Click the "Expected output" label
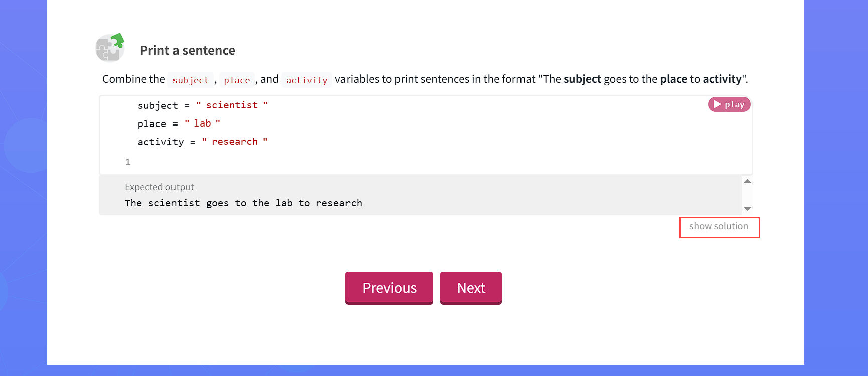The height and width of the screenshot is (376, 868). coord(159,187)
